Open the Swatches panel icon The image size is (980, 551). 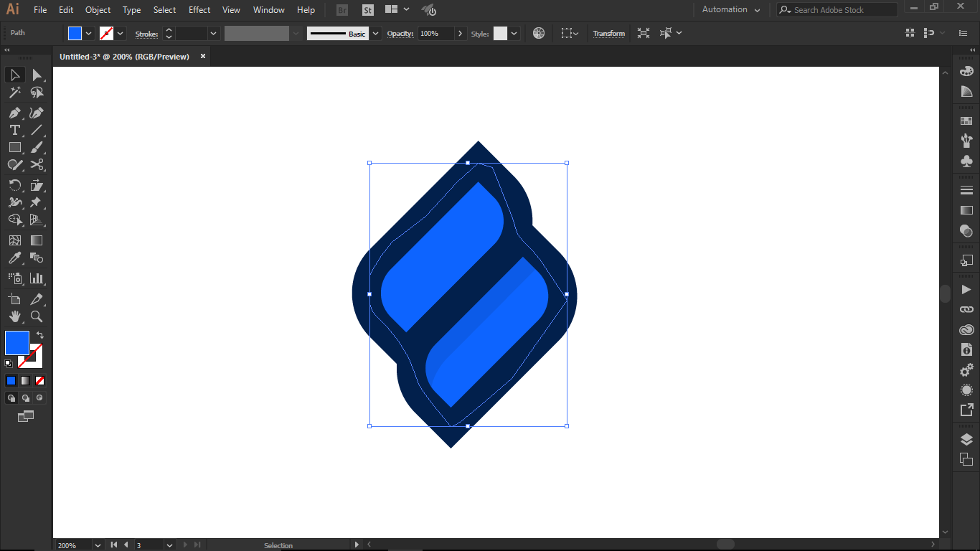pos(966,121)
